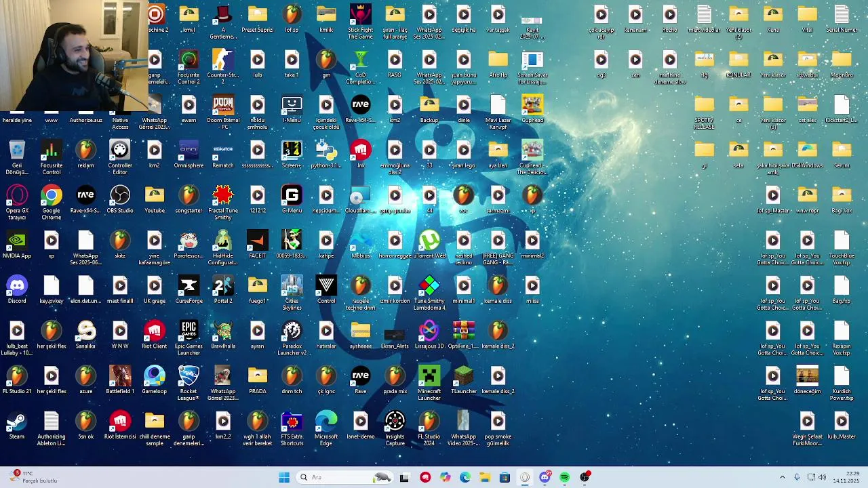This screenshot has width=868, height=488.
Task: Open the Brawlhalla desktop icon
Action: (223, 335)
